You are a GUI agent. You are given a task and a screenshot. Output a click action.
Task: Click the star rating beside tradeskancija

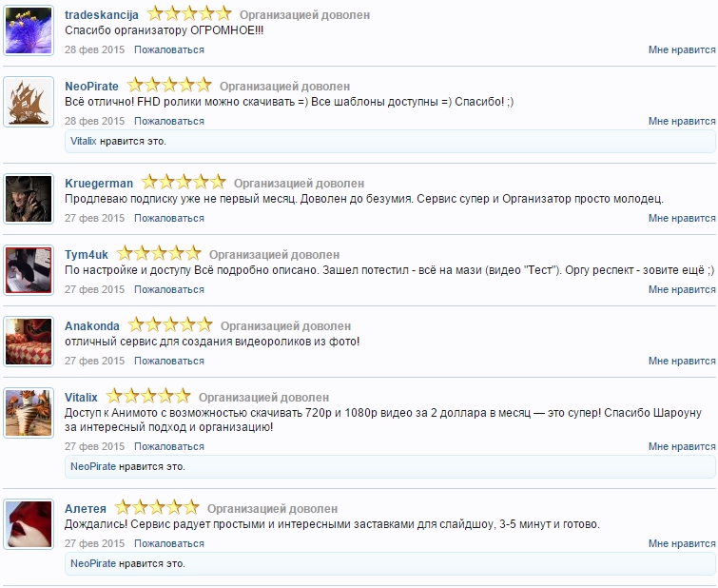coord(189,14)
